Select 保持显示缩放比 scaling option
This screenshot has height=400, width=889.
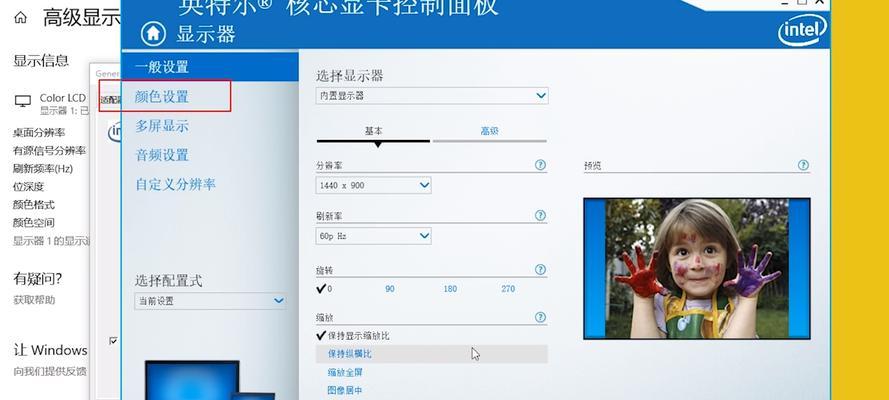353,336
